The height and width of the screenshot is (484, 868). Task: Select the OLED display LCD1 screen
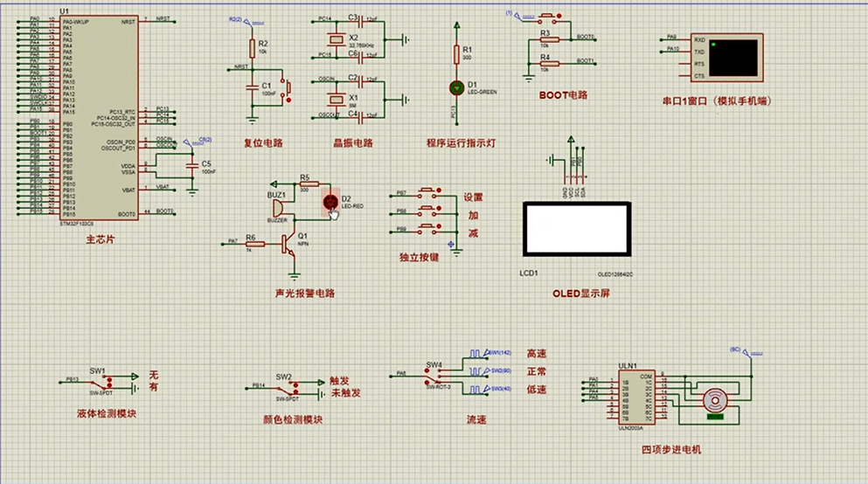tap(577, 229)
